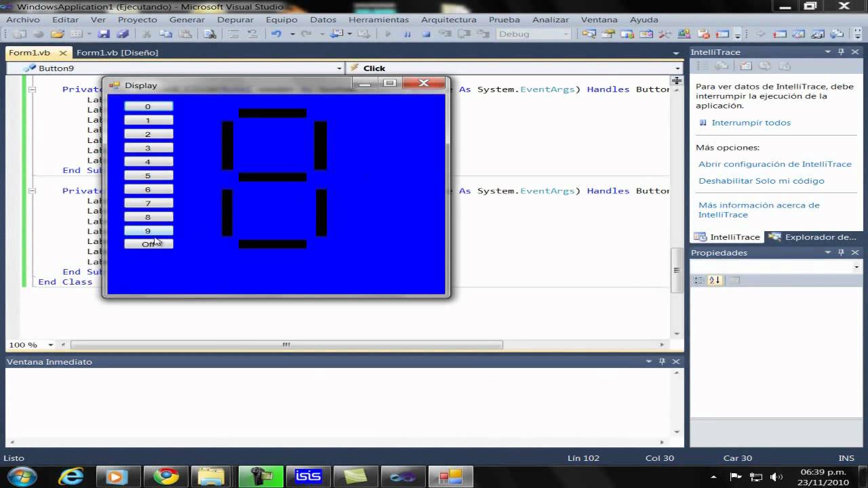Open Abrir configuración de IntelliTrace link
This screenshot has height=488, width=868.
point(775,164)
